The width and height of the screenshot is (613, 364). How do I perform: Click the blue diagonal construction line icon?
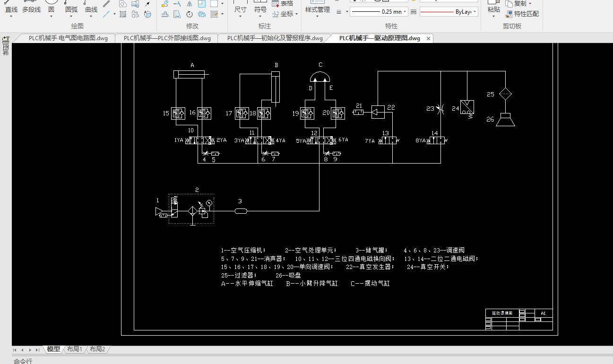point(107,14)
